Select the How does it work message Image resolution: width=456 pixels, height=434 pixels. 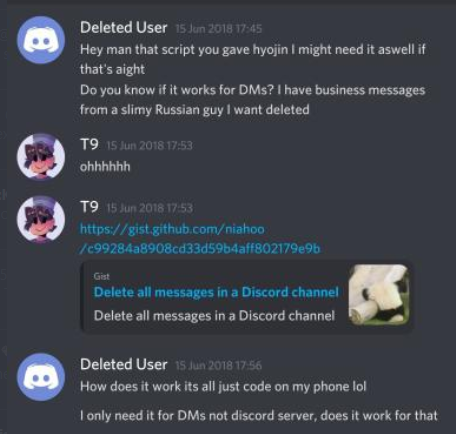pyautogui.click(x=223, y=387)
